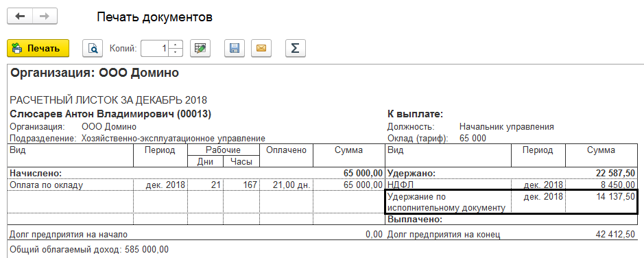Click the Начислено total 65 000,00
Screen dimensions: 644x258
click(363, 173)
